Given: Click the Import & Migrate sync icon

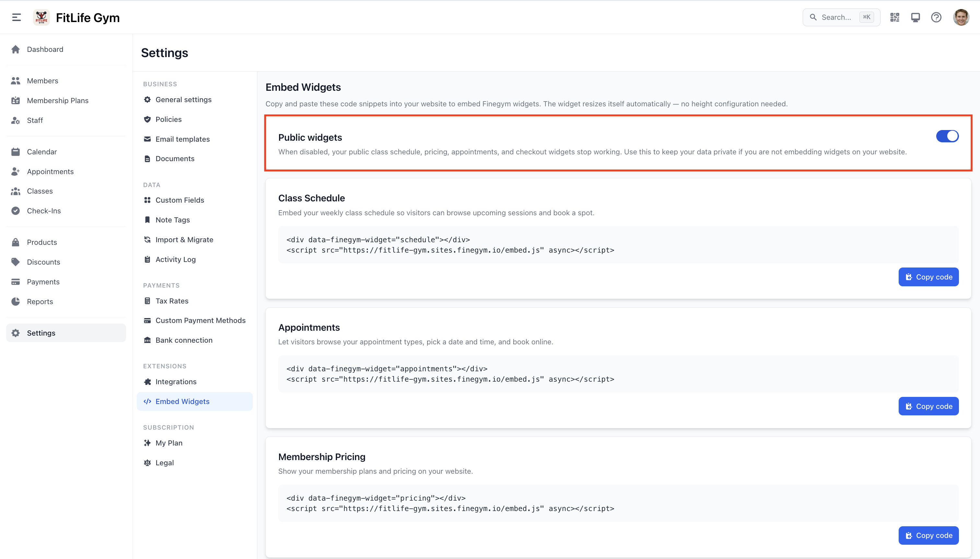Looking at the screenshot, I should (147, 240).
